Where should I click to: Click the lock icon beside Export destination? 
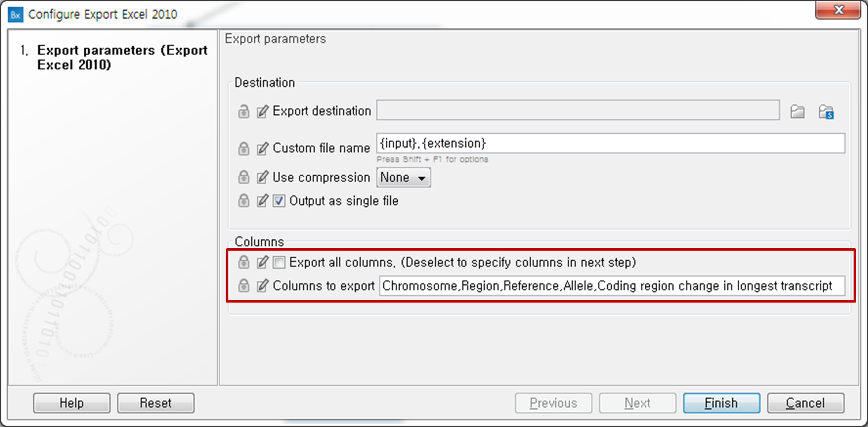tap(244, 112)
